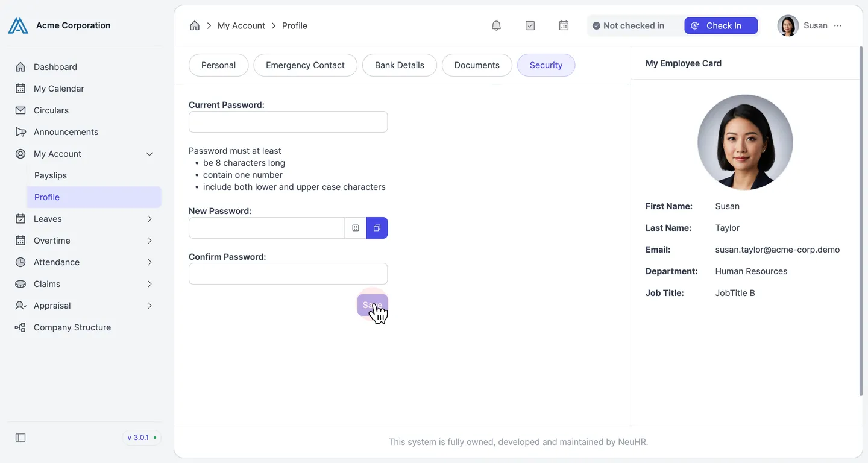Screen dimensions: 868x463
Task: Expand the Appraisal submenu chevron
Action: tap(149, 306)
